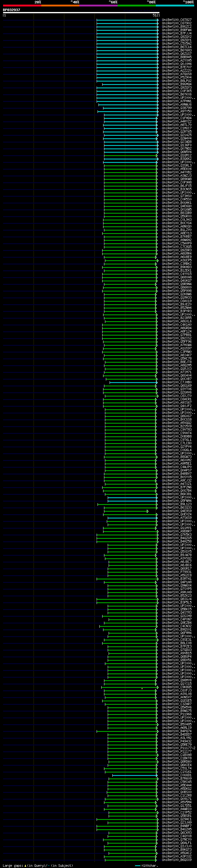Select hit label UniRef100_Q9ZDR3

pyautogui.click(x=176, y=250)
